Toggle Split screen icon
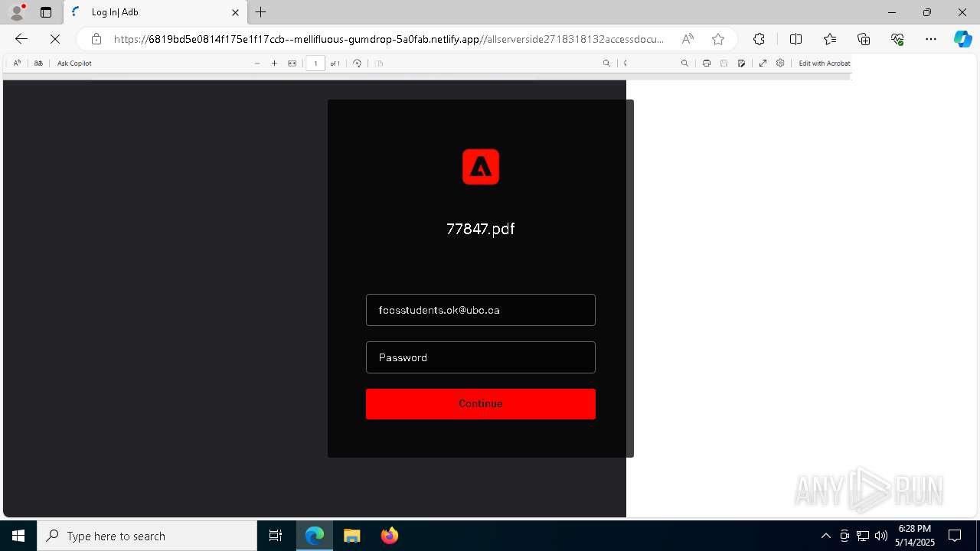Image resolution: width=980 pixels, height=551 pixels. click(795, 39)
